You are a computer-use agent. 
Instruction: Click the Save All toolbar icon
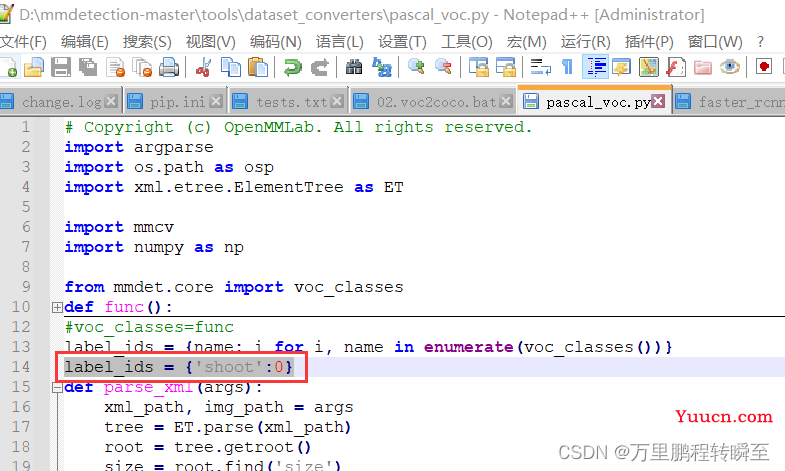coord(88,67)
